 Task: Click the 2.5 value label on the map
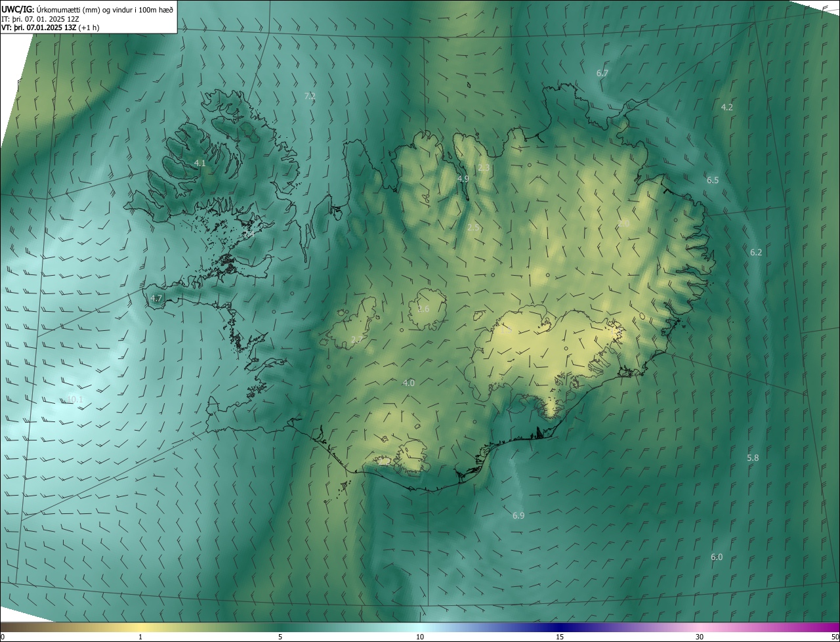[x=474, y=228]
